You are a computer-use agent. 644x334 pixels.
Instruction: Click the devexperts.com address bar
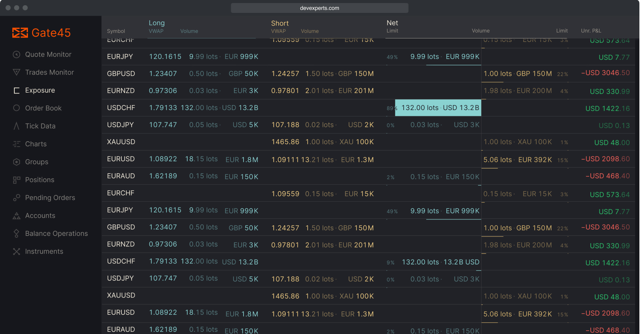[319, 8]
